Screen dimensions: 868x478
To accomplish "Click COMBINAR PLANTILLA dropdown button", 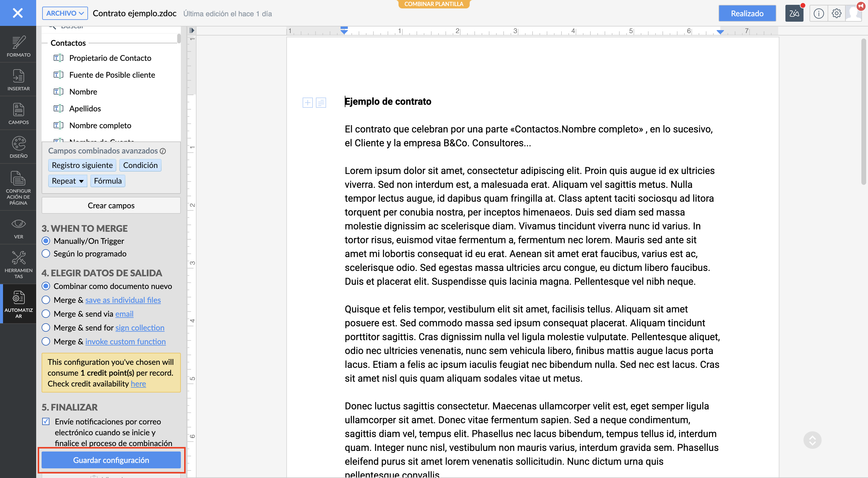I will click(x=433, y=4).
